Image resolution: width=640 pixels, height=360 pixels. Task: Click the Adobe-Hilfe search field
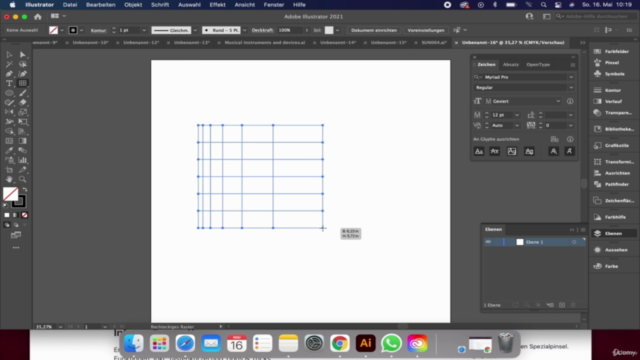point(594,16)
